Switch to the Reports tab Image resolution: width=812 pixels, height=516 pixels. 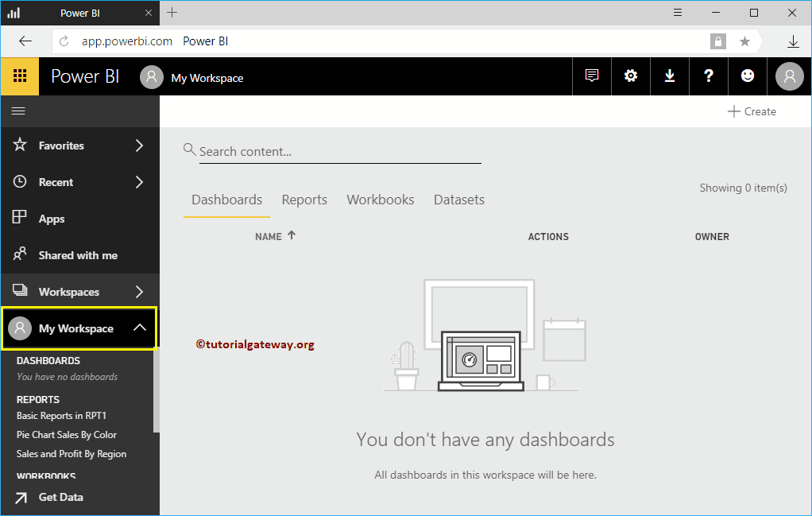(304, 200)
